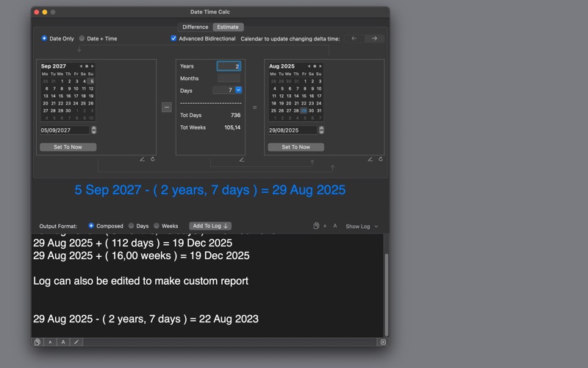This screenshot has height=368, width=588.
Task: Focus the Years input field
Action: (229, 66)
